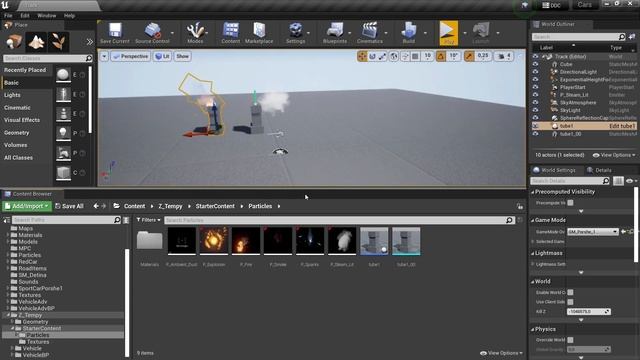
Task: Select the translate gizmo tool in viewport
Action: point(362,56)
